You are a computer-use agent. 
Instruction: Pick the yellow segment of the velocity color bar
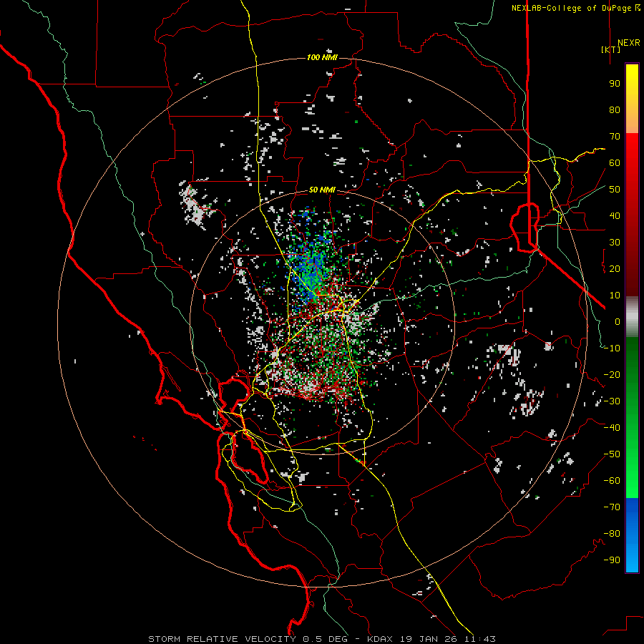(632, 99)
